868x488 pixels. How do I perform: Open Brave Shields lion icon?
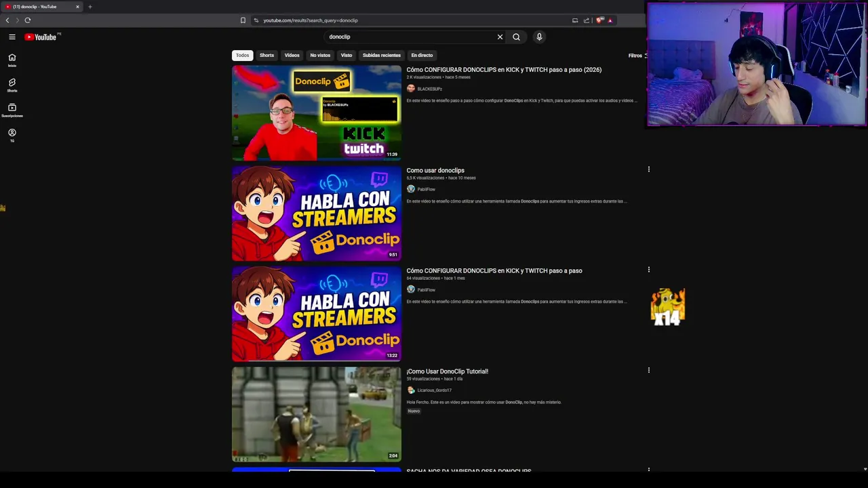point(599,20)
